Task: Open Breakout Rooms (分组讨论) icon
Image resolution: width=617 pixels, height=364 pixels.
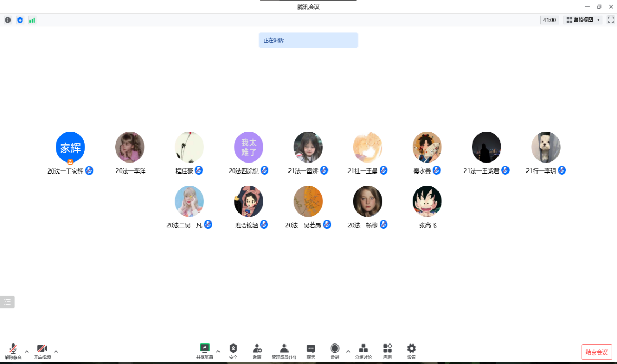Action: coord(363,349)
